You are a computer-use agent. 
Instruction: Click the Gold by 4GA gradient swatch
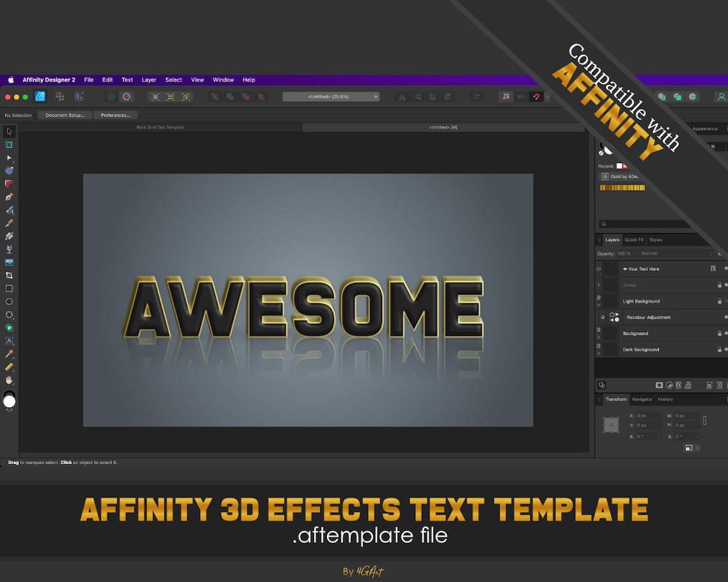621,187
